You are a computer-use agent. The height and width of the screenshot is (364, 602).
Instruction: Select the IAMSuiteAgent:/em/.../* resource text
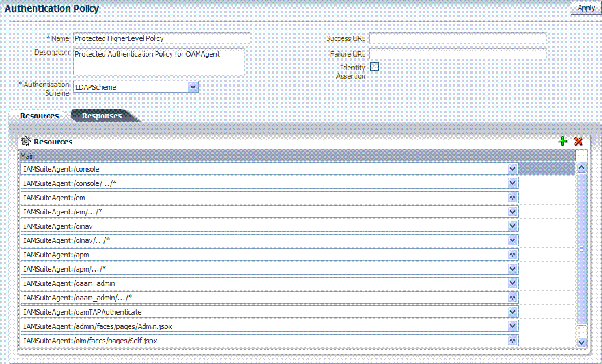[62, 212]
